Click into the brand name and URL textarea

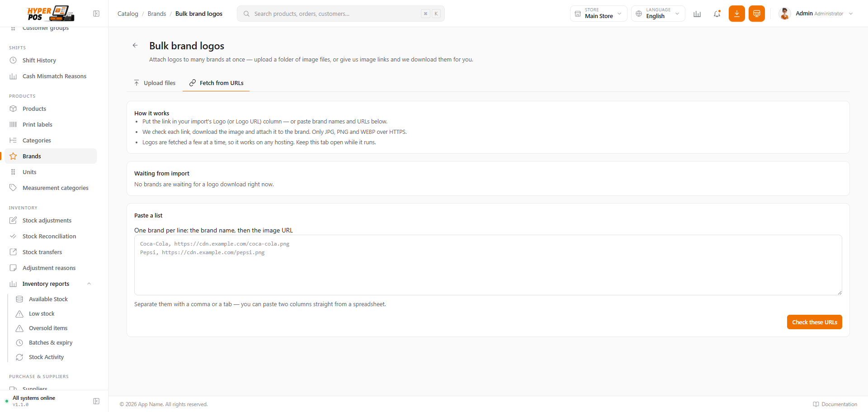click(488, 265)
